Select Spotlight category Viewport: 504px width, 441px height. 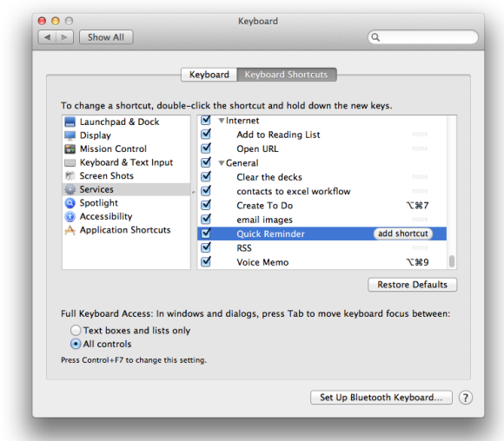click(x=126, y=203)
